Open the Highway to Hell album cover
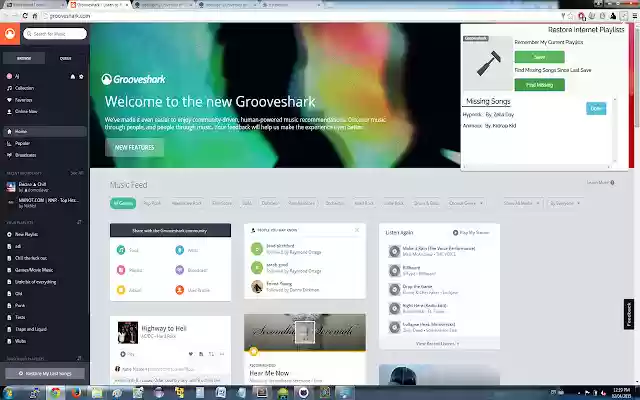The image size is (640, 400). pyautogui.click(x=128, y=332)
